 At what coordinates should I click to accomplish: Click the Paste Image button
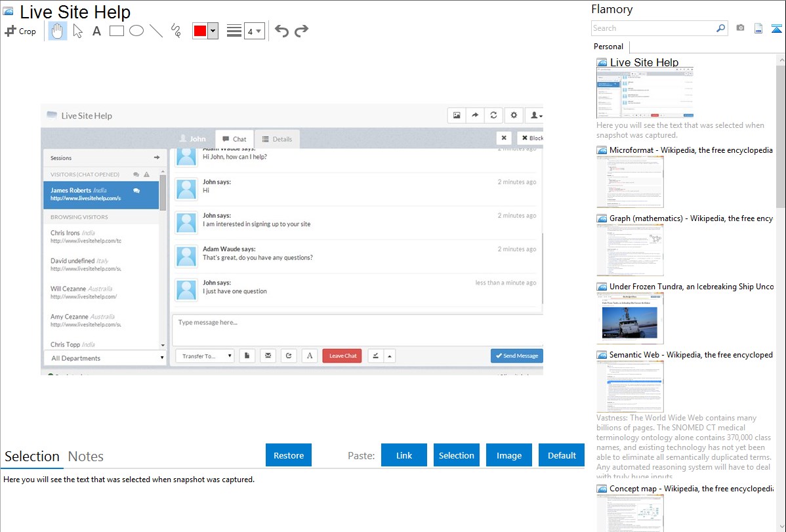point(508,455)
